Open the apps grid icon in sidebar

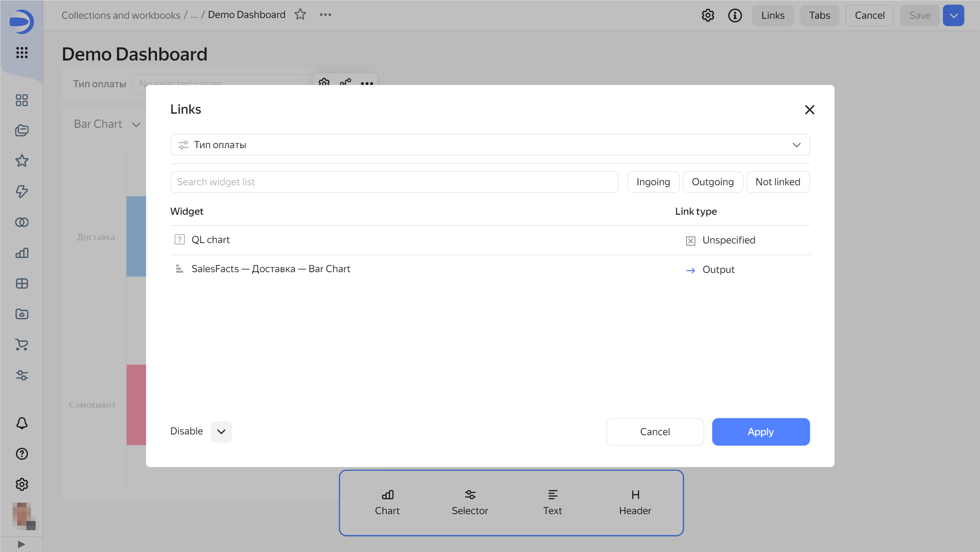click(x=22, y=52)
